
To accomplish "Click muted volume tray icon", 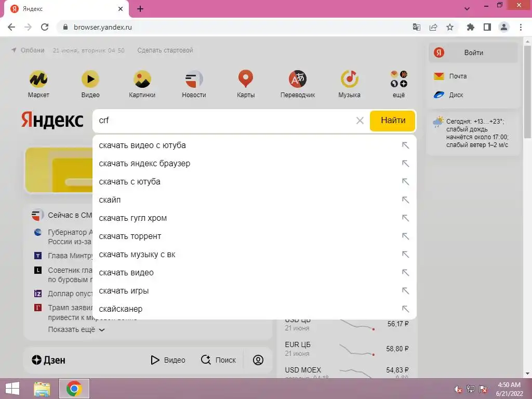I will tap(458, 389).
